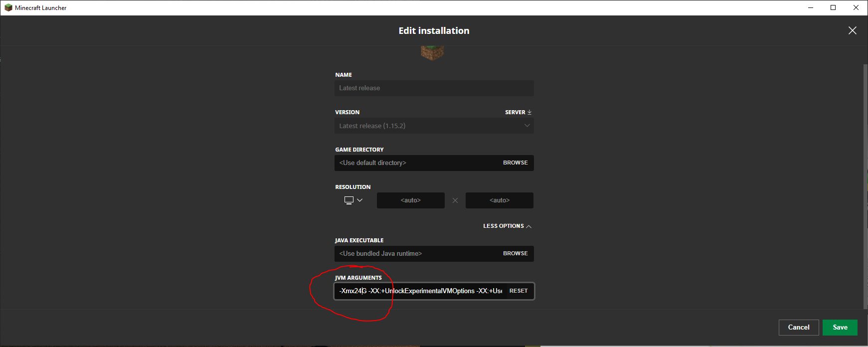Screen dimensions: 868x347
Task: Minimize the Minecraft Launcher window
Action: (810, 7)
